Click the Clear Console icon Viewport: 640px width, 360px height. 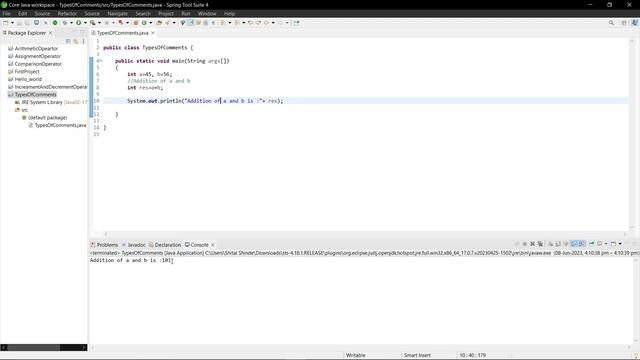(550, 244)
